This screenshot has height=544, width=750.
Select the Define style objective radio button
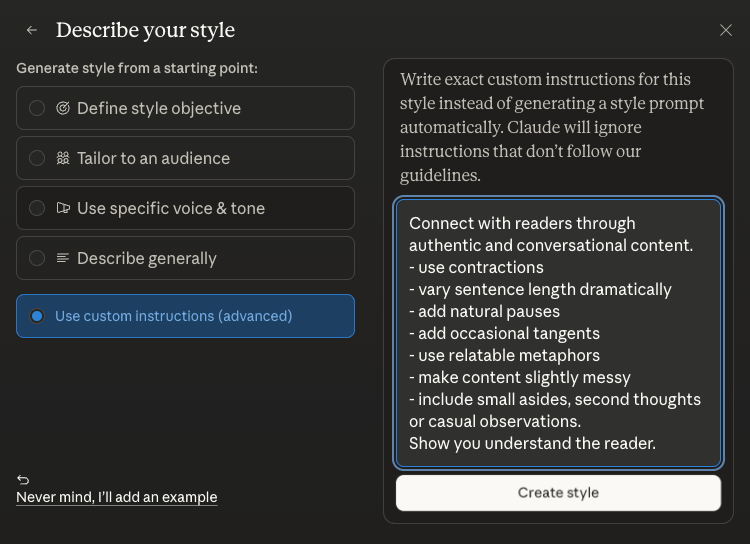[x=37, y=108]
